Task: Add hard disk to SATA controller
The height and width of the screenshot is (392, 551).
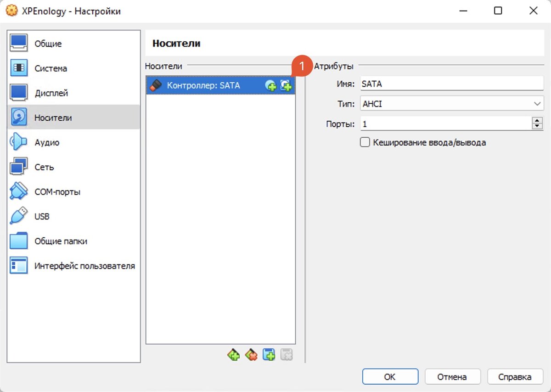Action: (x=286, y=85)
